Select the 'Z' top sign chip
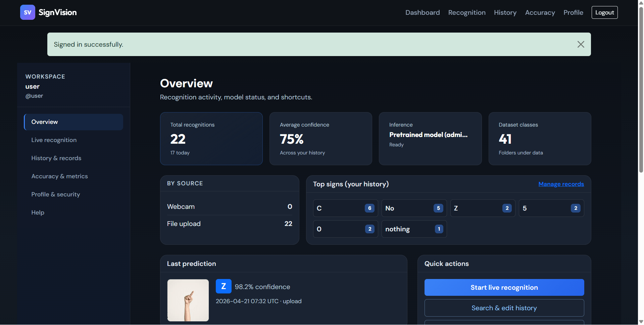 click(483, 208)
